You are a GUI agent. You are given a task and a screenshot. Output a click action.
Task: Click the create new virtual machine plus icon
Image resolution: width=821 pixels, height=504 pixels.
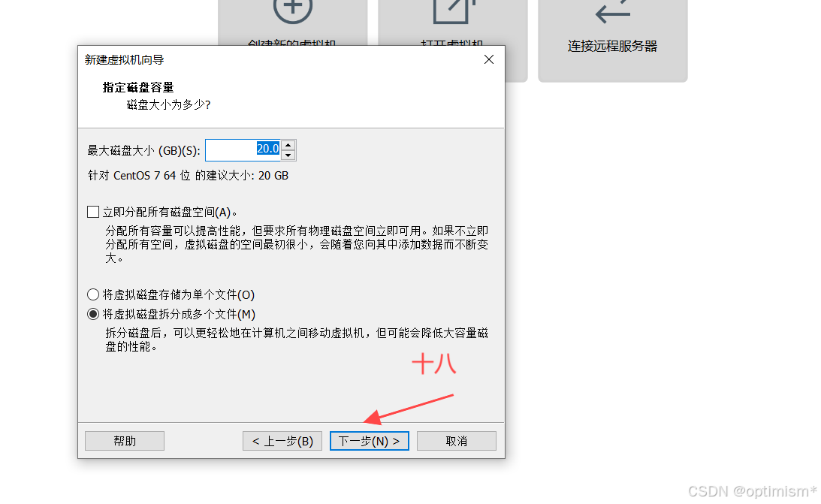tap(293, 11)
